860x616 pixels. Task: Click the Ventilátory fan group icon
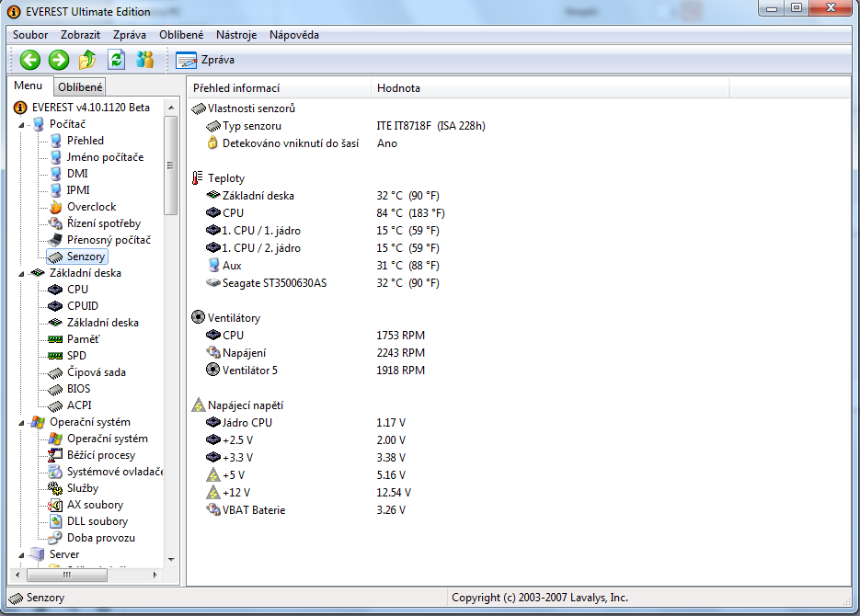pyautogui.click(x=198, y=317)
